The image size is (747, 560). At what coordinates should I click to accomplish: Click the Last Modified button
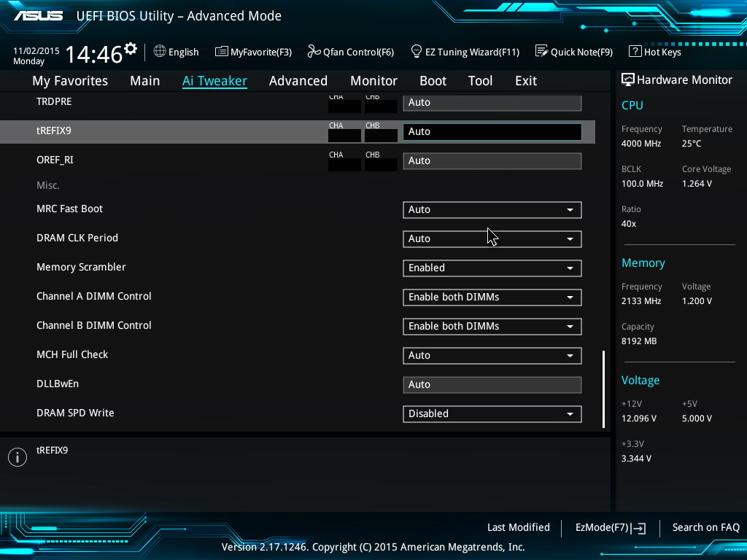coord(518,528)
